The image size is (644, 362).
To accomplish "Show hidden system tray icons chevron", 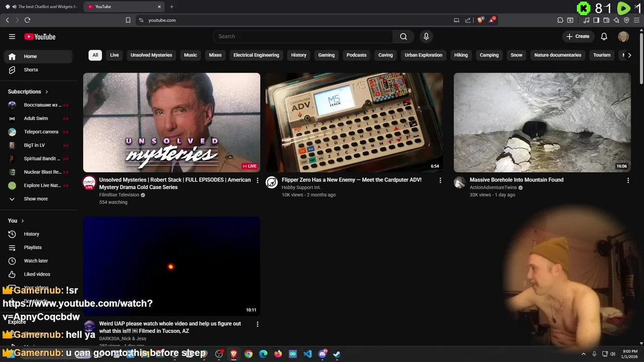I will point(584,354).
